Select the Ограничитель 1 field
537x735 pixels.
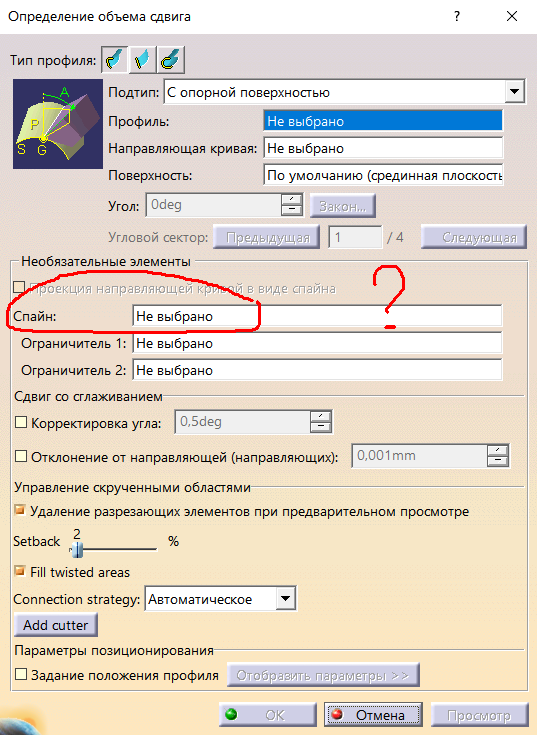(317, 344)
